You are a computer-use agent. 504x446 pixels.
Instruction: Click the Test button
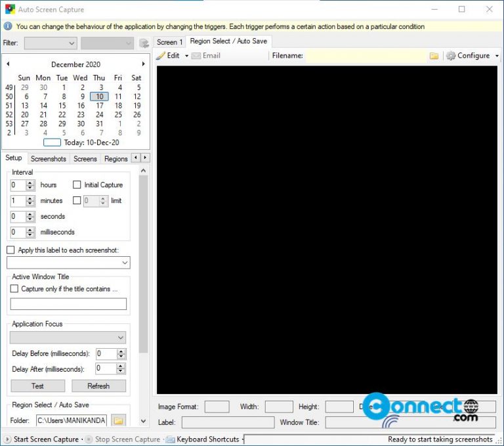(x=38, y=386)
